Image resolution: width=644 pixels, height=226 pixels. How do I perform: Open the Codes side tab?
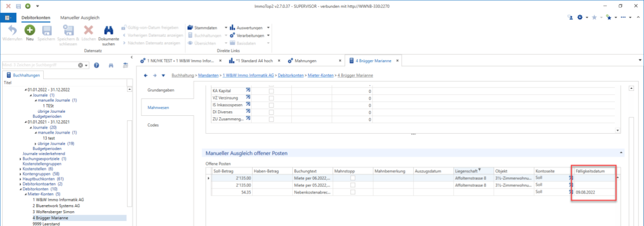click(153, 124)
